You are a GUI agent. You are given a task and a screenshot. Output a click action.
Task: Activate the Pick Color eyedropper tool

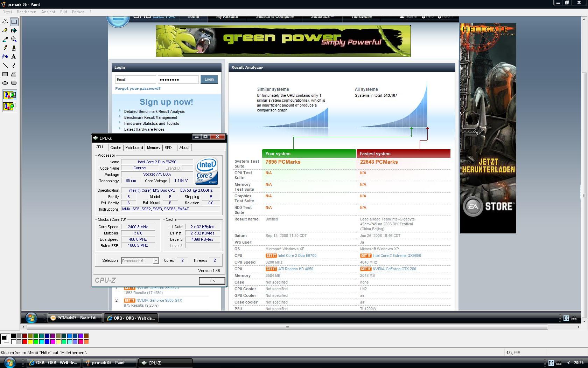[x=5, y=39]
